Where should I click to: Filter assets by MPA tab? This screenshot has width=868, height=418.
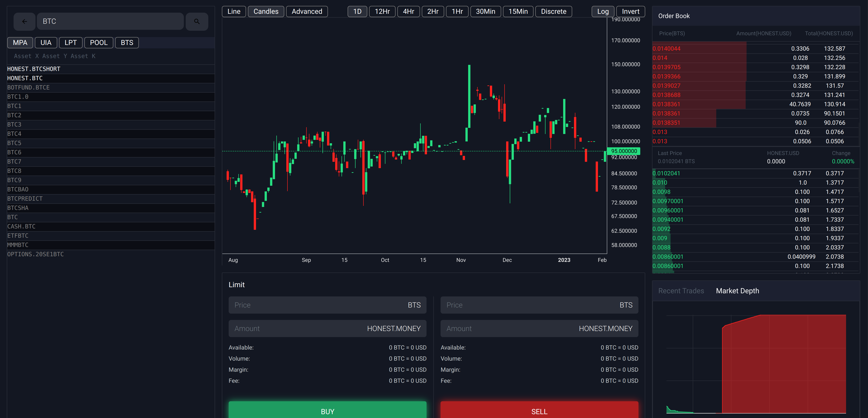tap(20, 43)
